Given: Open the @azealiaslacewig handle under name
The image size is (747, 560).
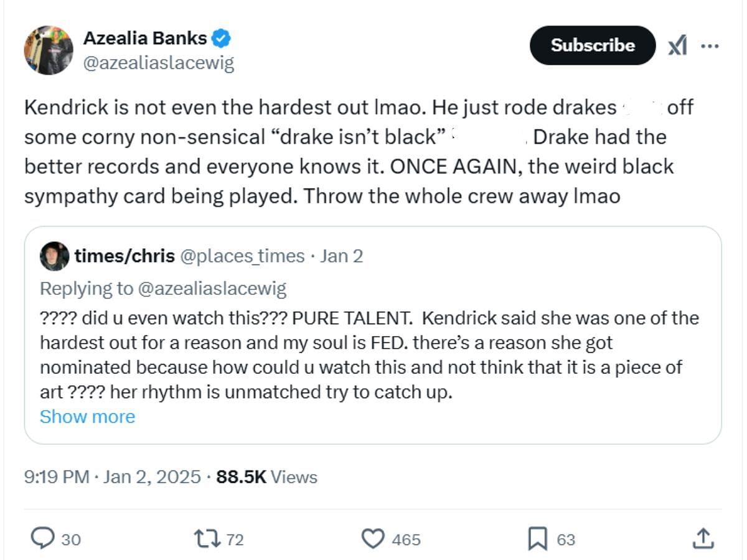Looking at the screenshot, I should [x=159, y=63].
